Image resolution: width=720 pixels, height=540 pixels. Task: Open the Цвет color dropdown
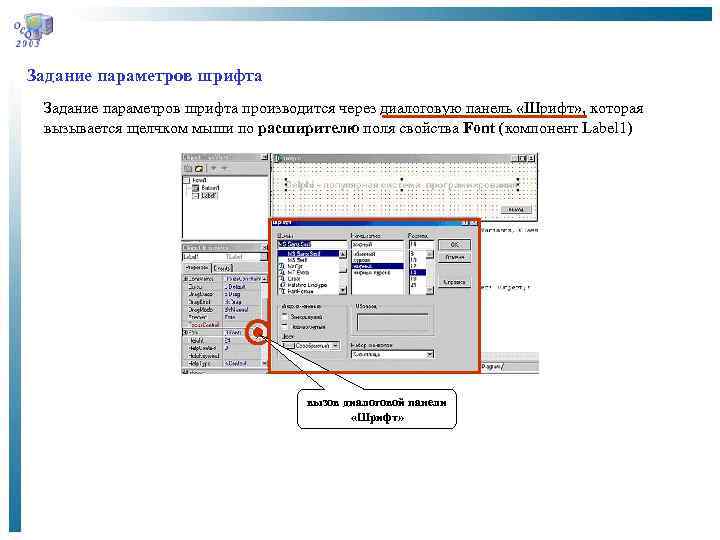[336, 345]
